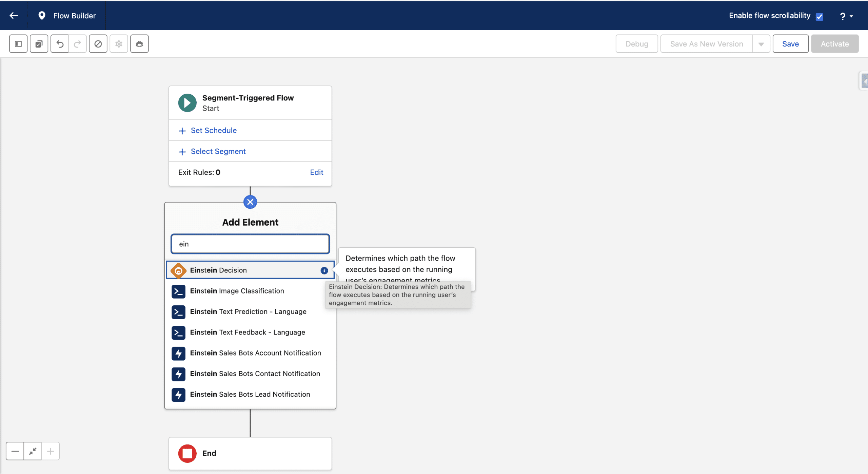
Task: Uncheck Enable flow scrollability checkbox
Action: [x=820, y=16]
